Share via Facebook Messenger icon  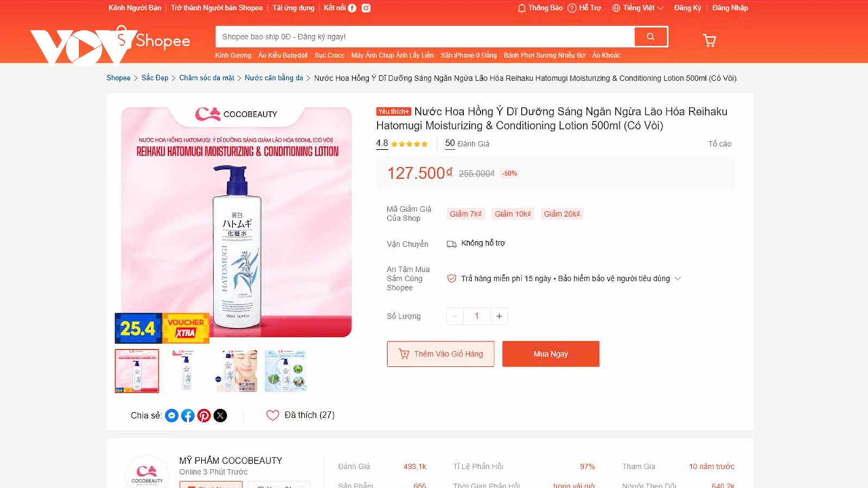[x=171, y=415]
